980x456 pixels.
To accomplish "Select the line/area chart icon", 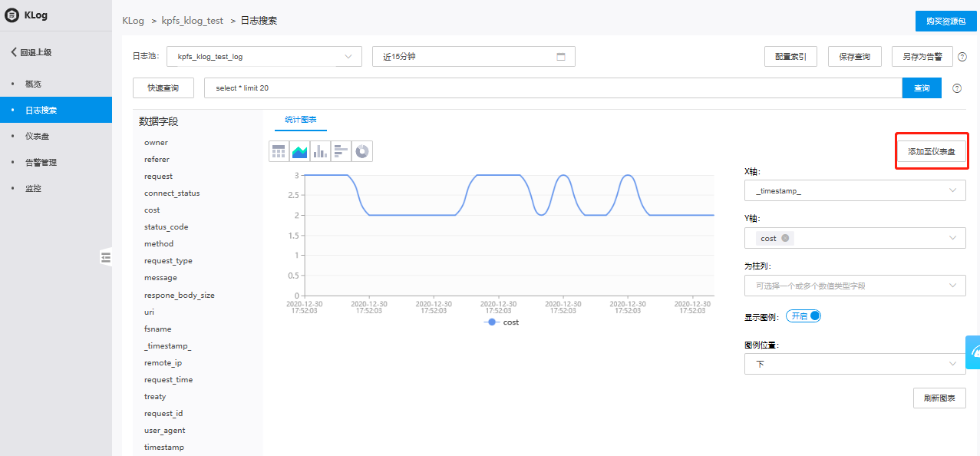I will coord(299,151).
